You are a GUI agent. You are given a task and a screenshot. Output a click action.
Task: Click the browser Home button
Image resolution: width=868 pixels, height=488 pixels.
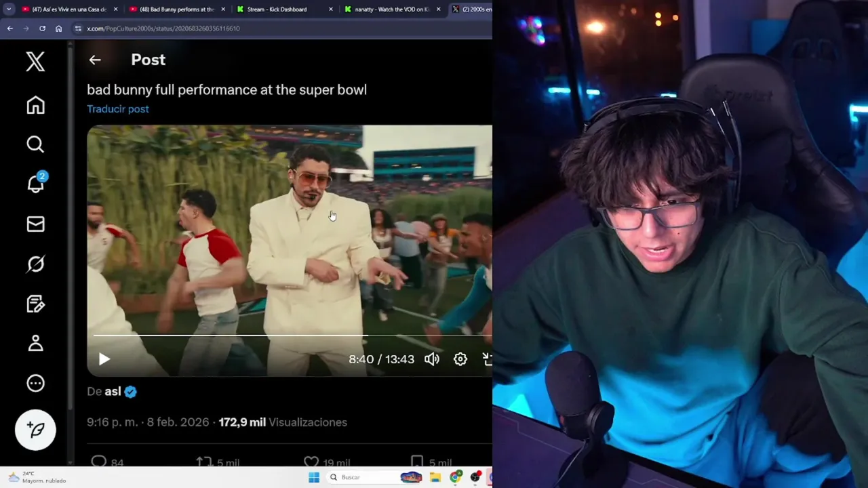point(58,28)
